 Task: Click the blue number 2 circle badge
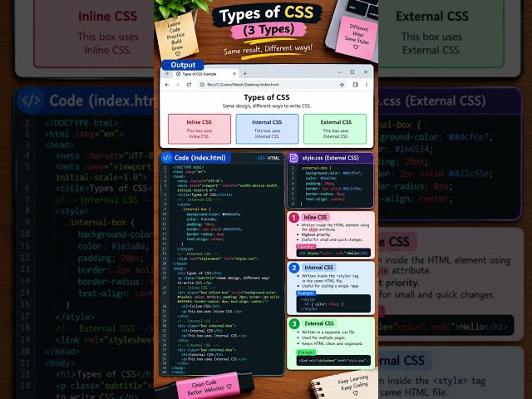[x=293, y=268]
